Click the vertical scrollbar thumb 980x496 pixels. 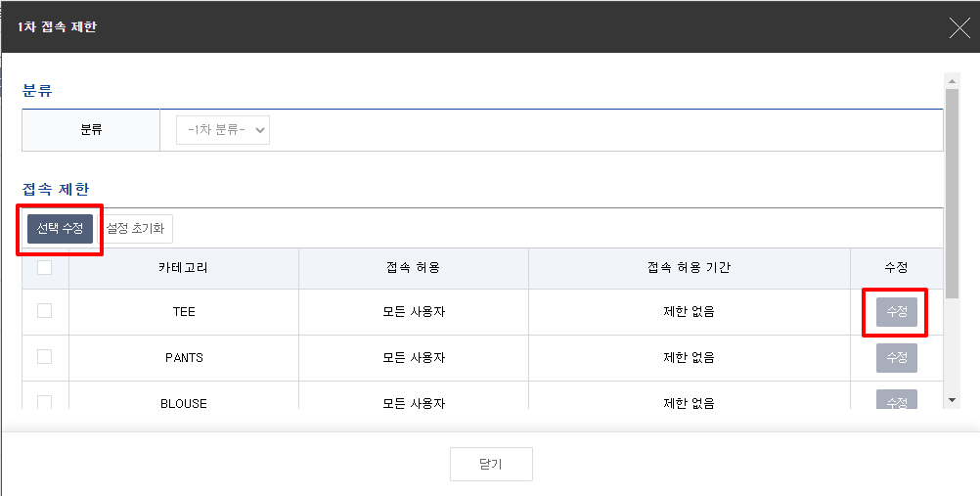952,196
